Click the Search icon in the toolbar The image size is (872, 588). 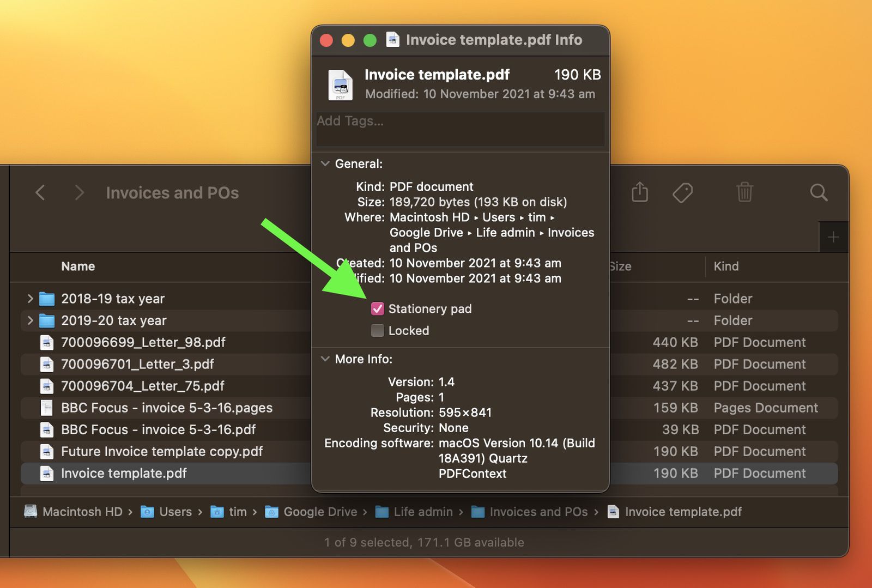(x=819, y=192)
